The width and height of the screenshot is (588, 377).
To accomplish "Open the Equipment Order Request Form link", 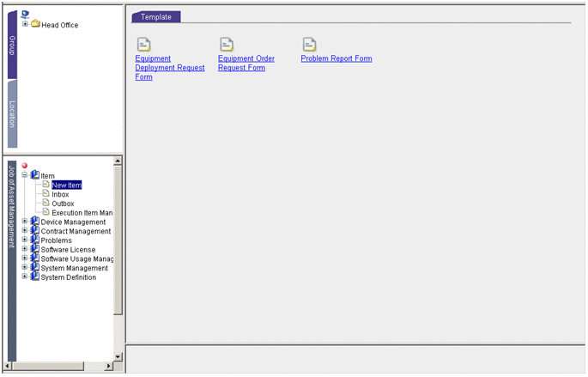I will click(x=246, y=63).
